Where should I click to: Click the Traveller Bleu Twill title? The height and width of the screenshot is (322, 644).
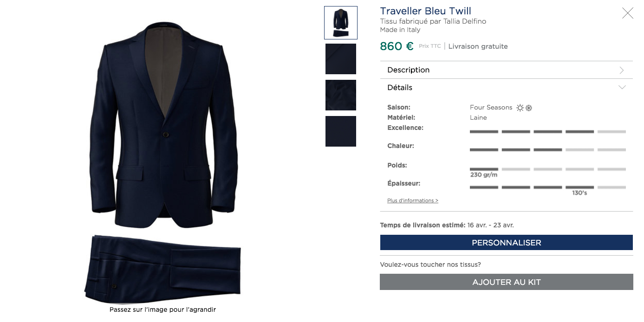(x=425, y=11)
